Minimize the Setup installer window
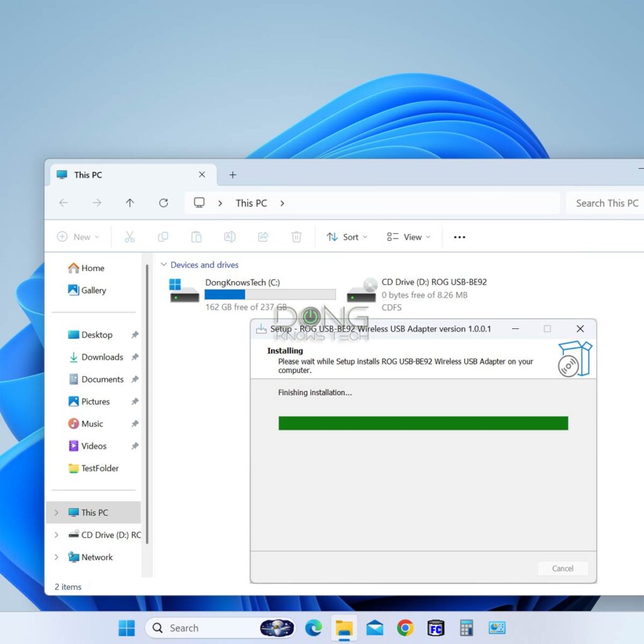This screenshot has width=644, height=644. pyautogui.click(x=516, y=329)
